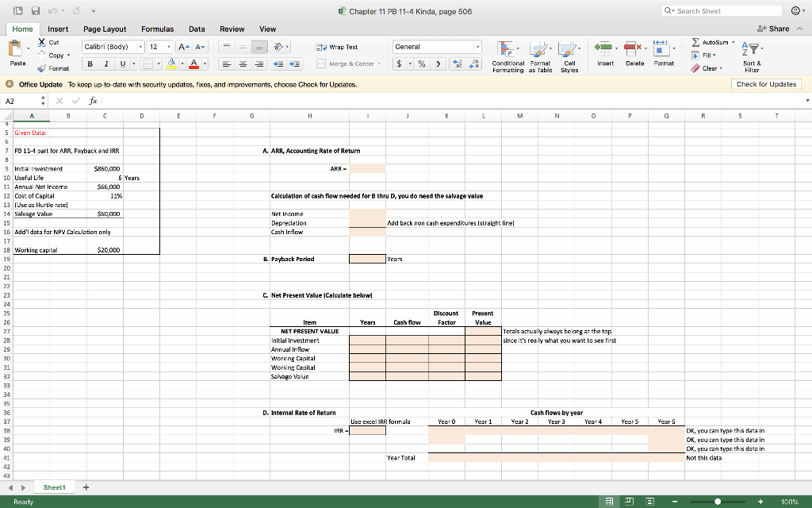Open Cell Styles gallery
This screenshot has height=508, width=812.
[x=569, y=56]
